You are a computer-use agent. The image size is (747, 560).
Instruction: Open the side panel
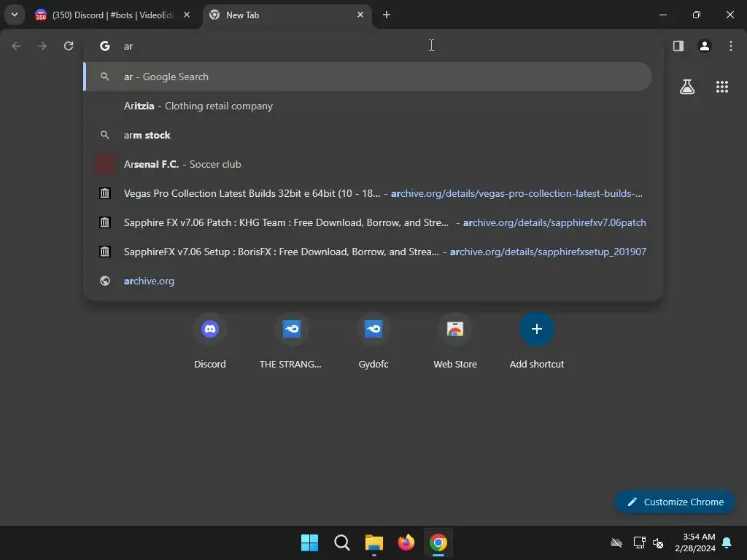[678, 46]
